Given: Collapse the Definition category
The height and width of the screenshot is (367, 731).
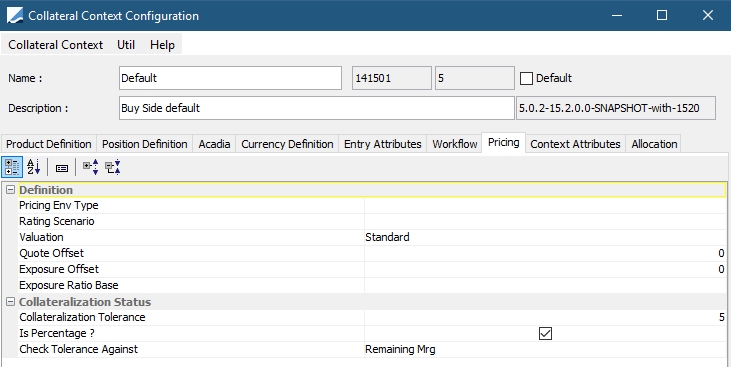Looking at the screenshot, I should click(10, 190).
